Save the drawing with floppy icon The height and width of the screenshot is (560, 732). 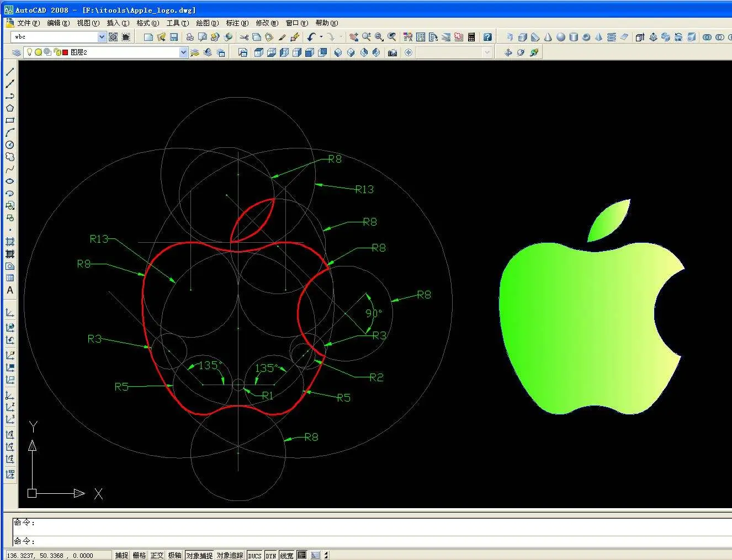[x=174, y=37]
